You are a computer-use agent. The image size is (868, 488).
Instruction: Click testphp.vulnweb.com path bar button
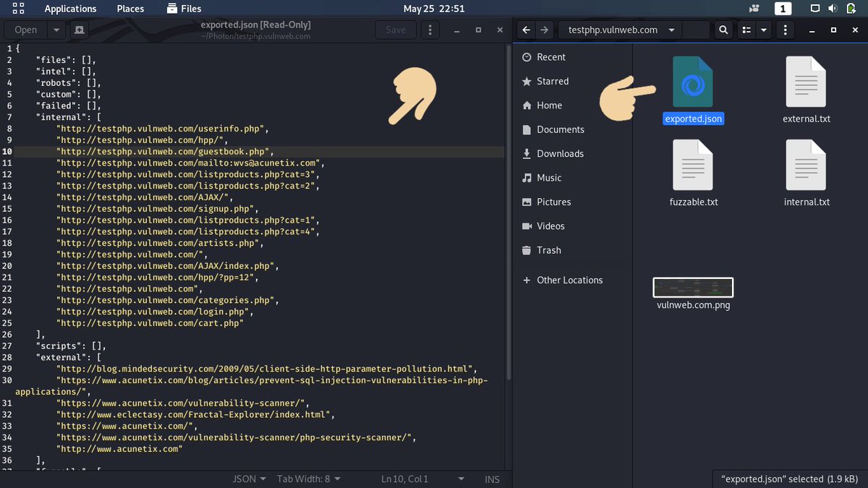(613, 30)
